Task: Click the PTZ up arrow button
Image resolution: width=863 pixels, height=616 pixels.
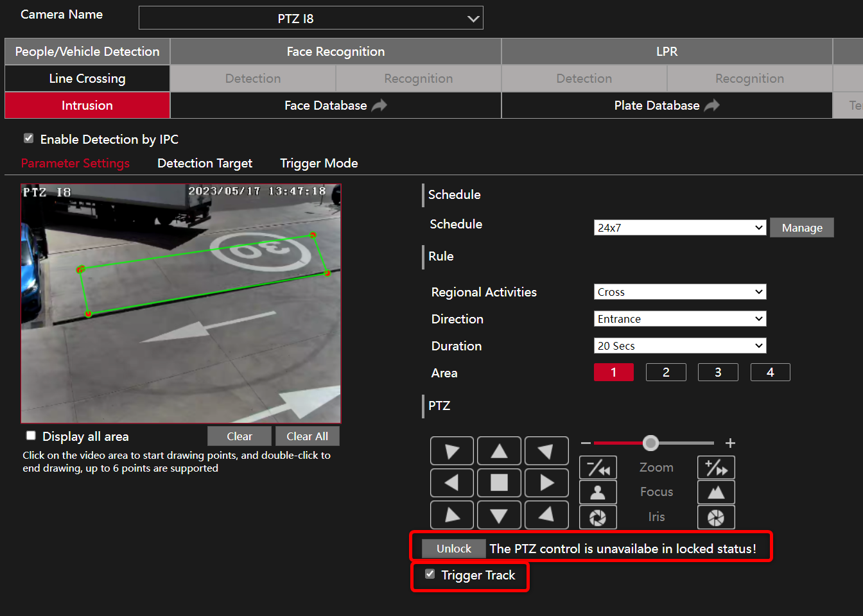Action: click(499, 450)
